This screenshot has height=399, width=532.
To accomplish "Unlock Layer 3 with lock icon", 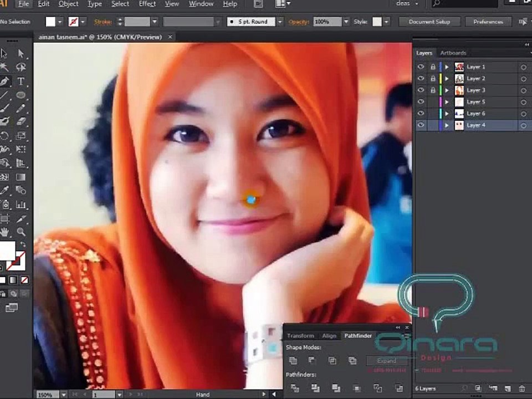I will (433, 90).
